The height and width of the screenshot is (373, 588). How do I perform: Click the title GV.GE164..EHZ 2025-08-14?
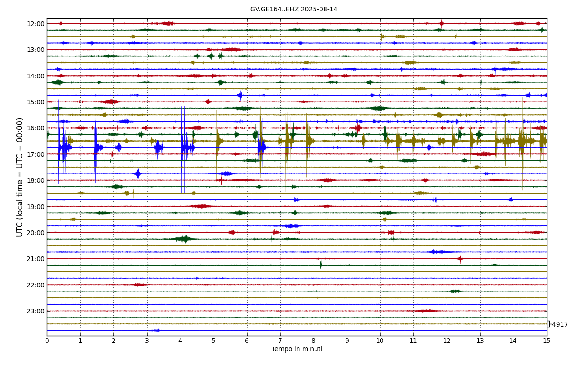pyautogui.click(x=294, y=9)
